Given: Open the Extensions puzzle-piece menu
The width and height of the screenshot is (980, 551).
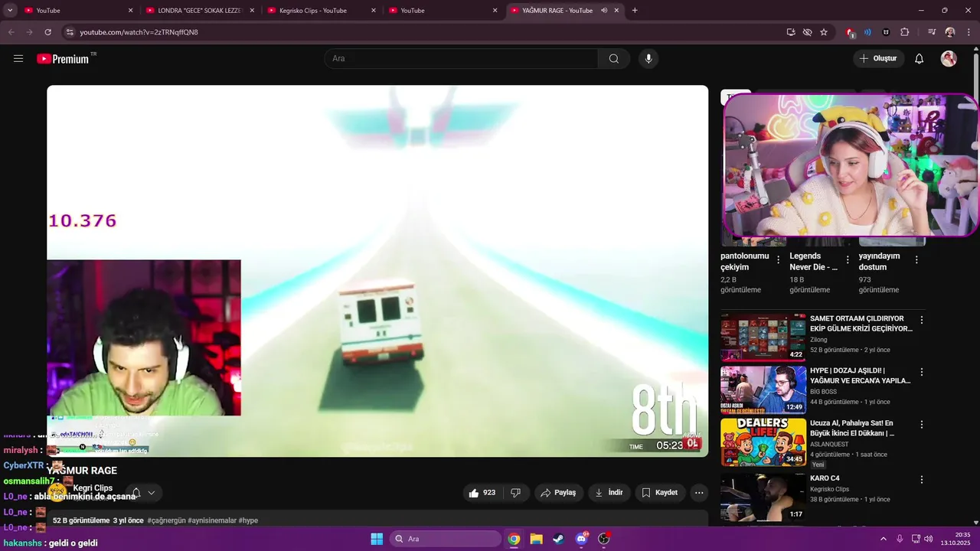Looking at the screenshot, I should click(904, 32).
